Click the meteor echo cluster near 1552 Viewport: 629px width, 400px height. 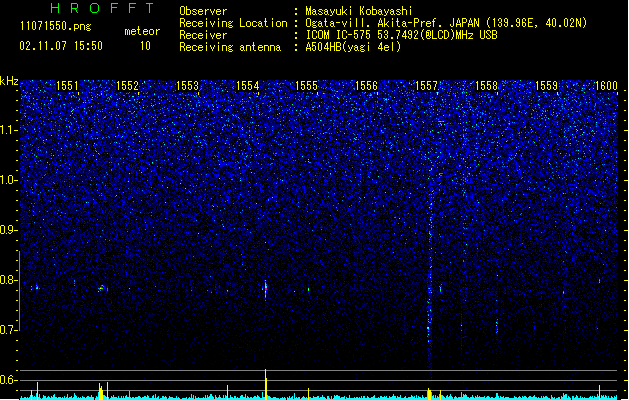click(x=103, y=288)
